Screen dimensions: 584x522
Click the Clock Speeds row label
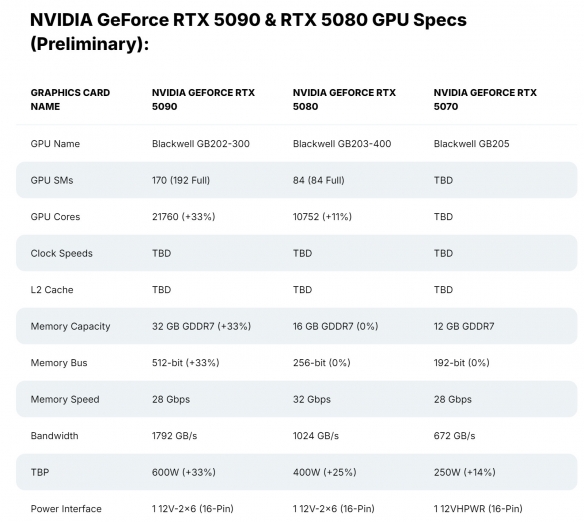(x=61, y=253)
